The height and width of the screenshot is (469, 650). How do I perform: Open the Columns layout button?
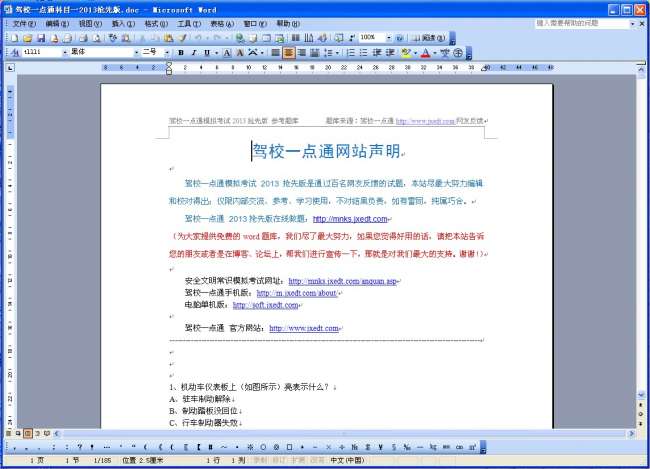tap(296, 38)
